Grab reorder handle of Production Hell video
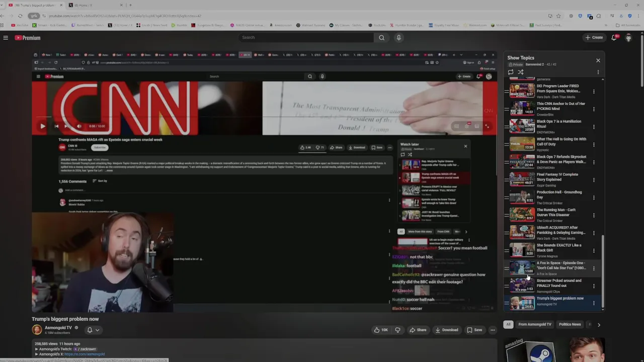644x362 pixels. pos(507,198)
